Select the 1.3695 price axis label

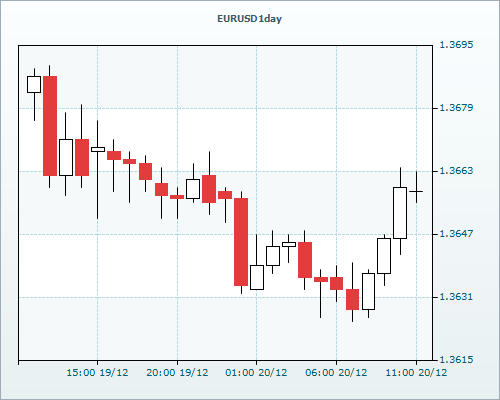pyautogui.click(x=456, y=44)
